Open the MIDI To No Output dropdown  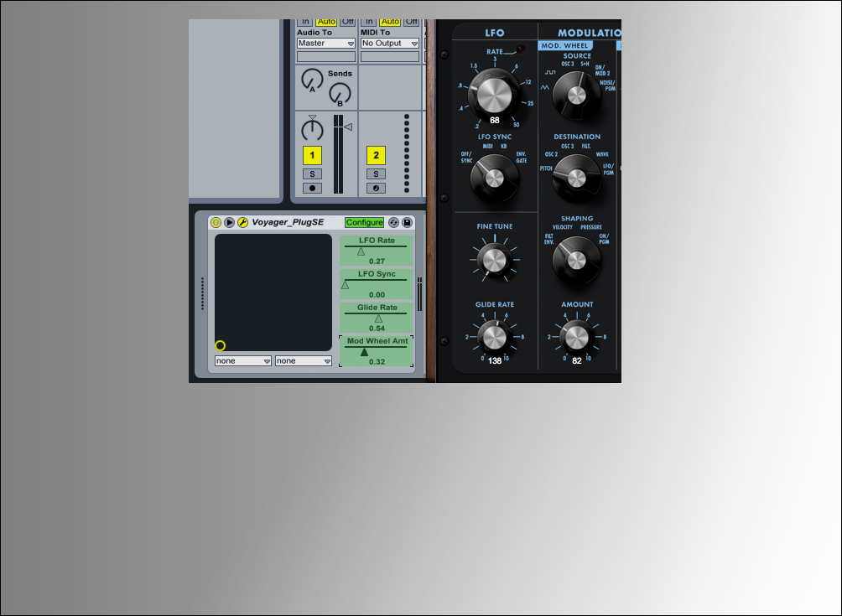390,44
